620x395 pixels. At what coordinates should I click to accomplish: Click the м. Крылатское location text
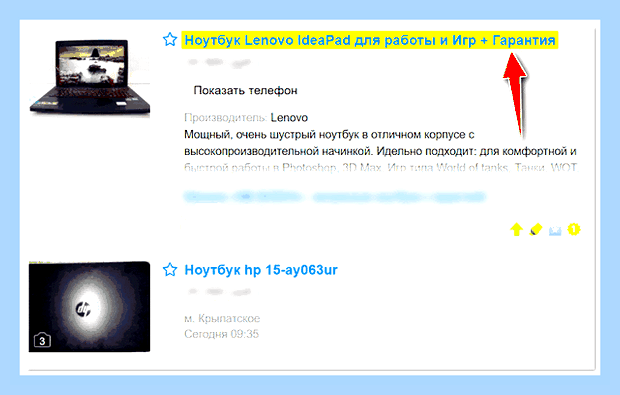[222, 318]
